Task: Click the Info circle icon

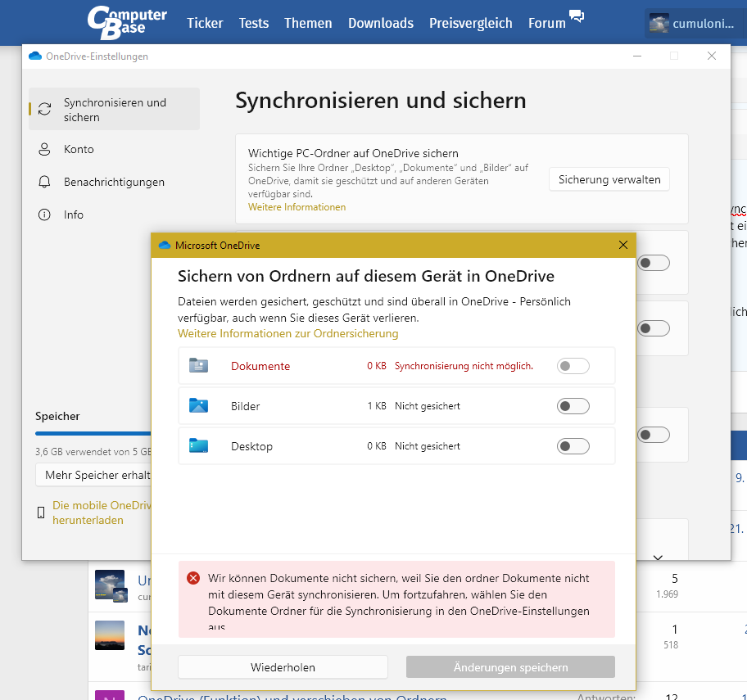Action: [x=44, y=215]
